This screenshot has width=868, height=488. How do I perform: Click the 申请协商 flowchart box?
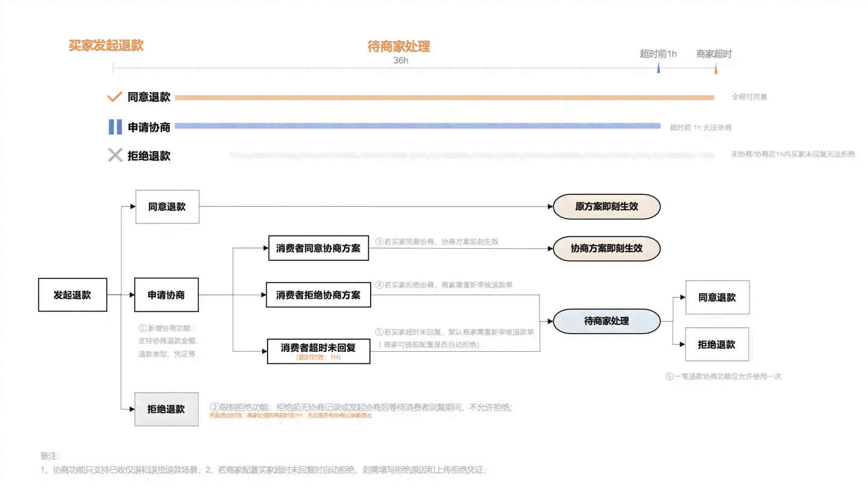click(x=166, y=295)
